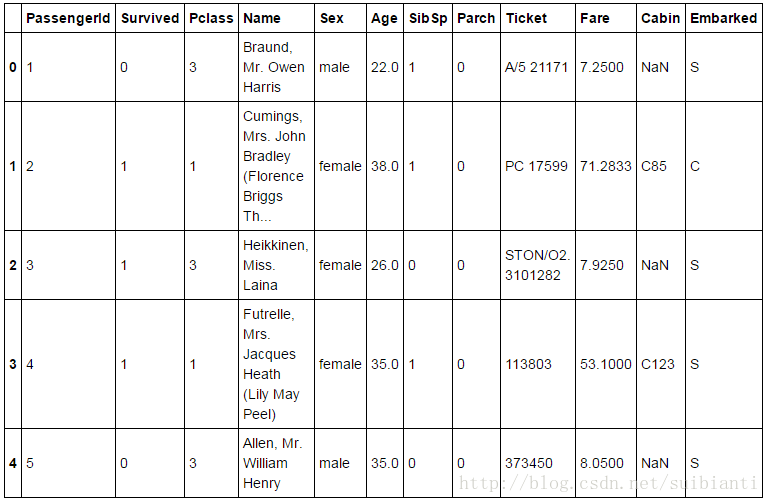Click the Braund, Mr. Owen Harris name cell

coord(273,67)
